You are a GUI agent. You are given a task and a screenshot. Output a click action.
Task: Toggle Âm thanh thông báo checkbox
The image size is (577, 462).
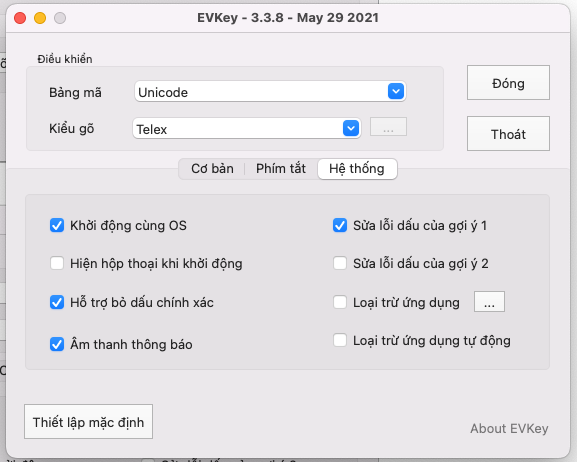point(57,344)
